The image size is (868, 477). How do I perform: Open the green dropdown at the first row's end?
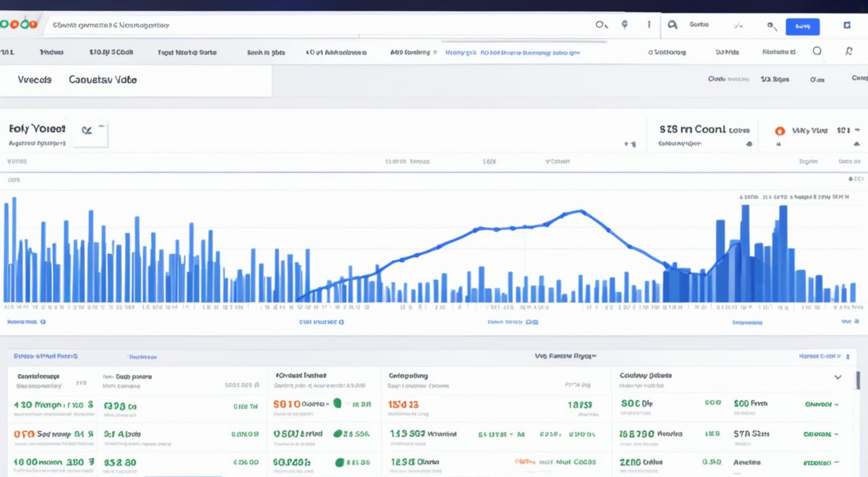821,404
